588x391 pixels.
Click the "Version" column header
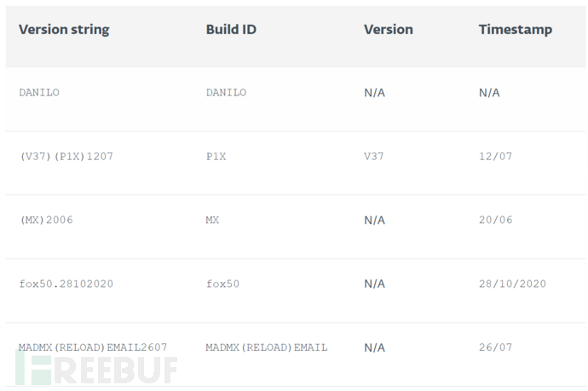[x=388, y=29]
